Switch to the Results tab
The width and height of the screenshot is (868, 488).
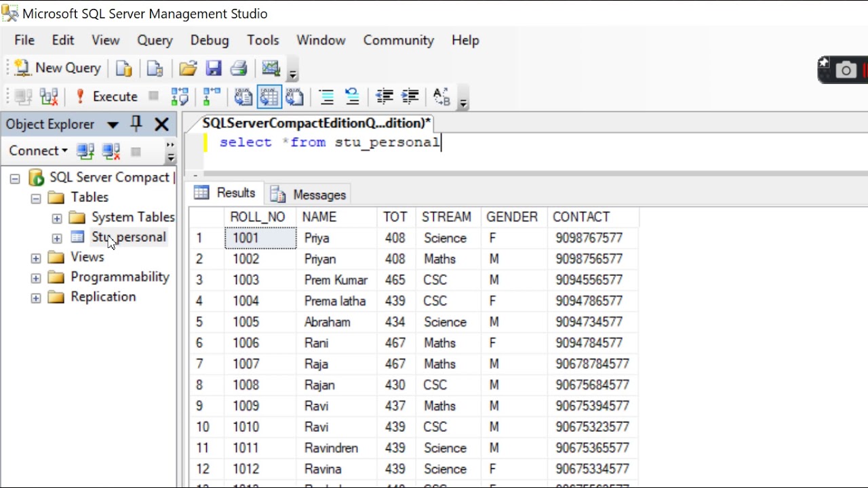click(226, 193)
